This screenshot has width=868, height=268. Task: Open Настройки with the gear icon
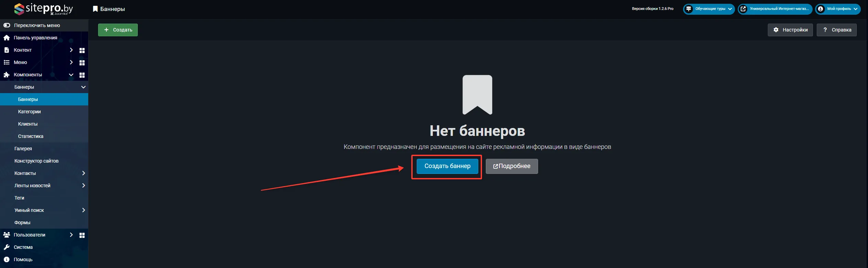click(790, 30)
